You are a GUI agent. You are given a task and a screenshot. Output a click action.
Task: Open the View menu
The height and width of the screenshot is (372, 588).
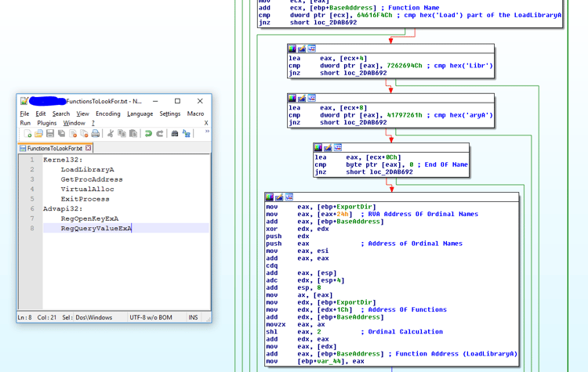click(x=82, y=114)
